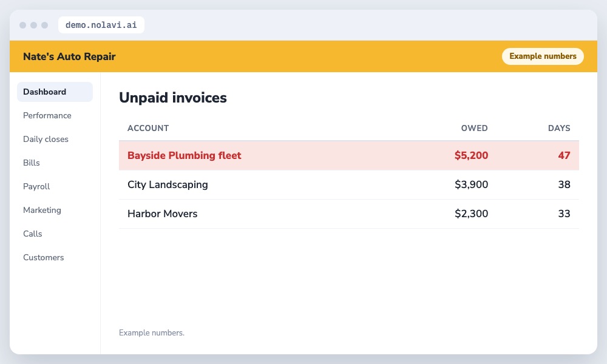Click the Unpaid invoices heading
The height and width of the screenshot is (364, 607).
pos(172,98)
